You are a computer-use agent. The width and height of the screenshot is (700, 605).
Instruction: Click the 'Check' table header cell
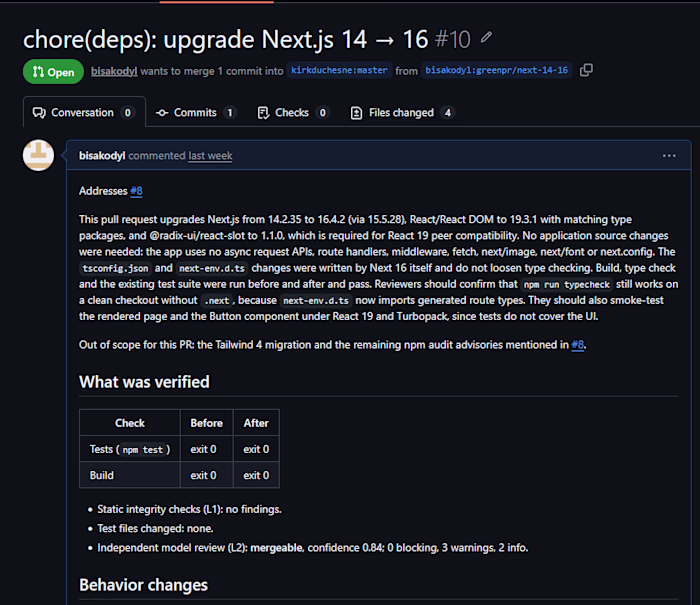[x=130, y=423]
